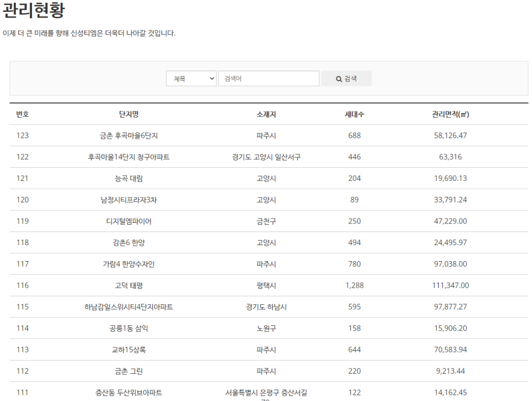Image resolution: width=532 pixels, height=401 pixels.
Task: Click the 검색 search button
Action: [x=346, y=78]
